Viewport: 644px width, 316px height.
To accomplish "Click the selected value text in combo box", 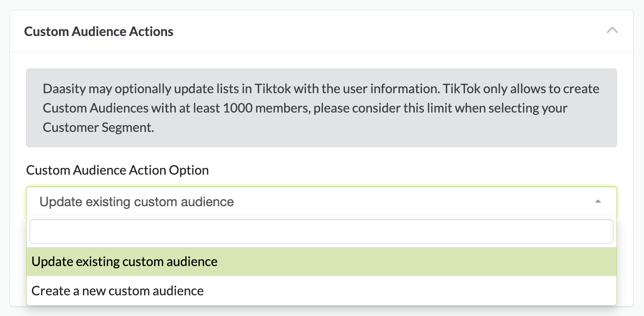I will coord(136,202).
